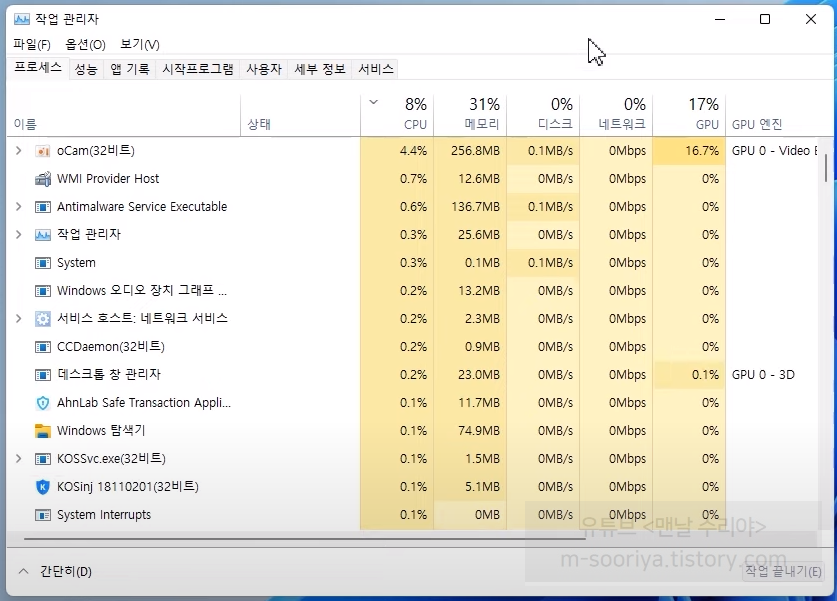Click the sort arrow above CPU column
The height and width of the screenshot is (601, 837).
(374, 102)
